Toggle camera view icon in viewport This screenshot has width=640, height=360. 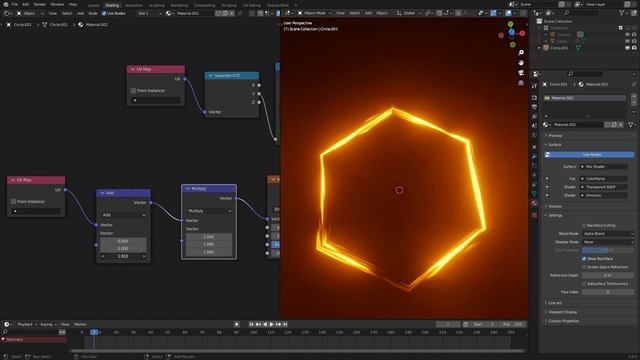pyautogui.click(x=521, y=73)
